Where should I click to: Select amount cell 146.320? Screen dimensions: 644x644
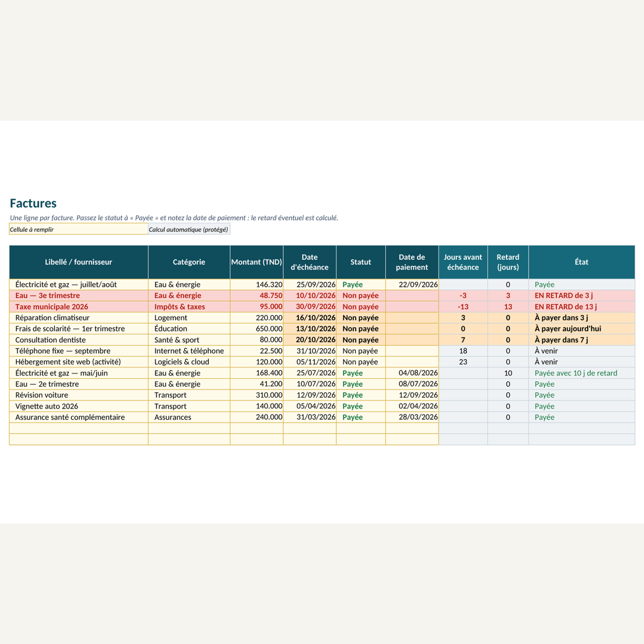coord(257,284)
